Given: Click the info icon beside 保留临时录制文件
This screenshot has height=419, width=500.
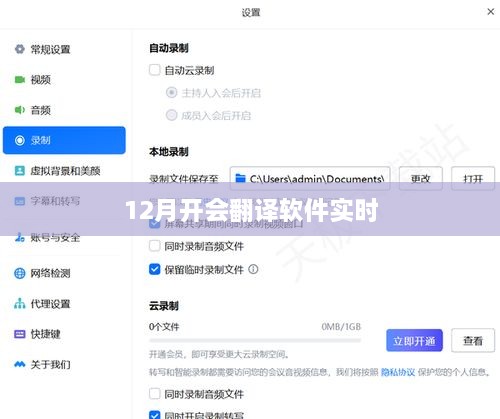Looking at the screenshot, I should [x=253, y=269].
